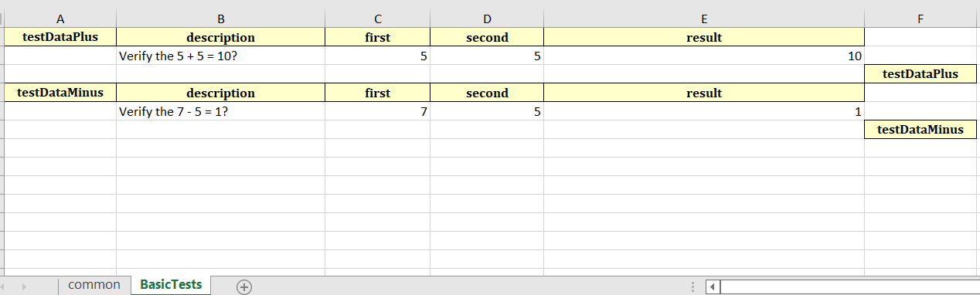Select column F header
This screenshot has height=295, width=980.
click(920, 20)
